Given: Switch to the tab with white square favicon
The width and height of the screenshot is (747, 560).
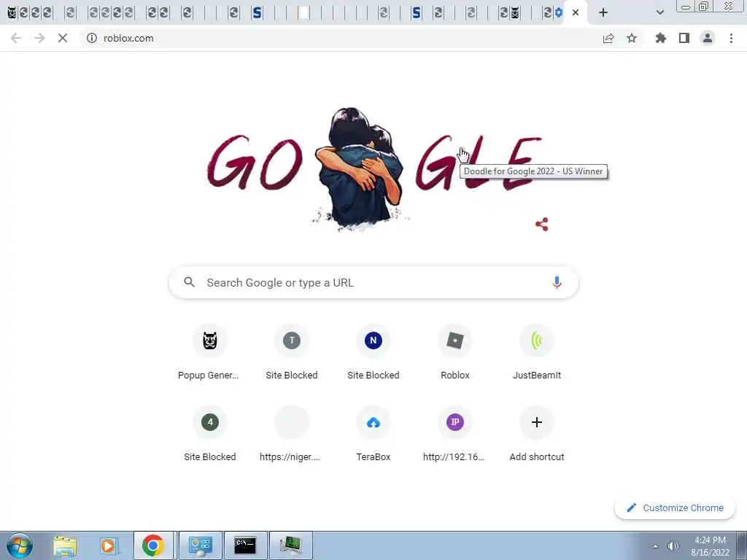Looking at the screenshot, I should pyautogui.click(x=303, y=13).
